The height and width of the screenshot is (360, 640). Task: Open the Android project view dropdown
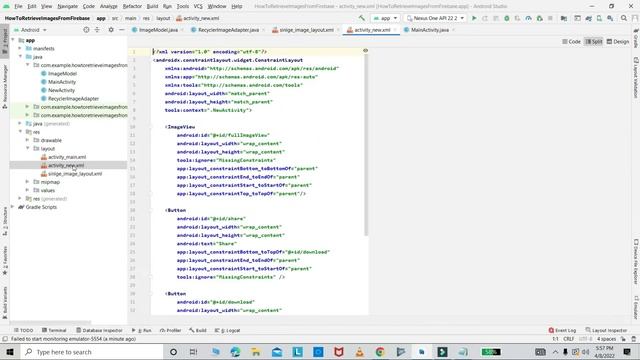(x=30, y=30)
